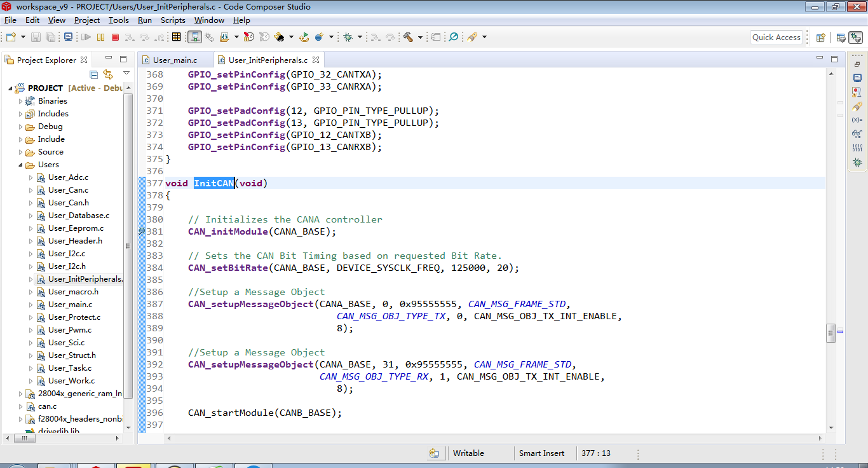Click the Load program folder icon
This screenshot has width=868, height=468.
226,37
